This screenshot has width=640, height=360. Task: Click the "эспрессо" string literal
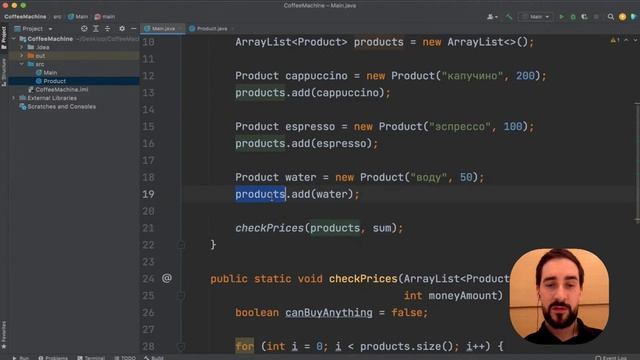(x=460, y=127)
